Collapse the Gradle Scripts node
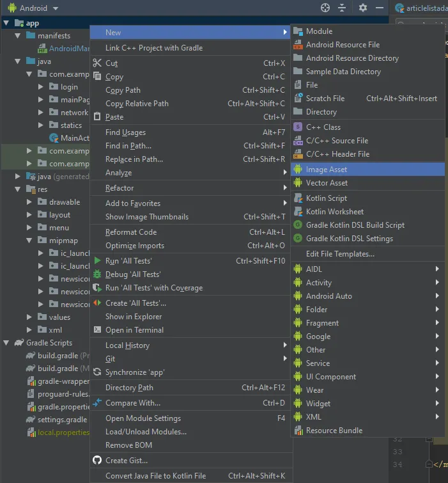This screenshot has width=448, height=483. click(x=6, y=342)
